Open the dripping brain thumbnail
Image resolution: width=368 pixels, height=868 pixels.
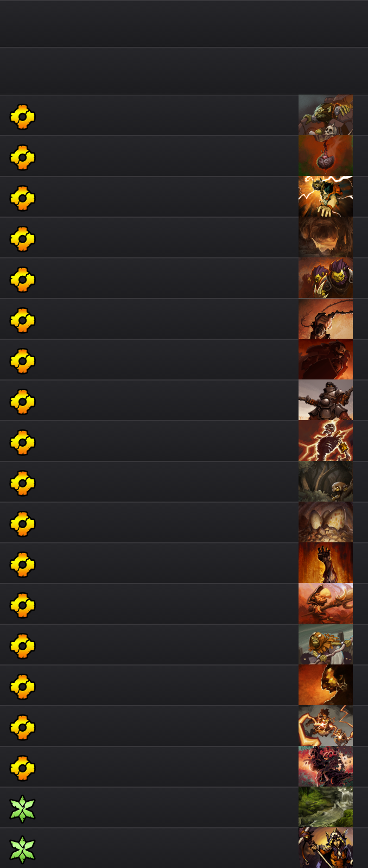tap(326, 156)
